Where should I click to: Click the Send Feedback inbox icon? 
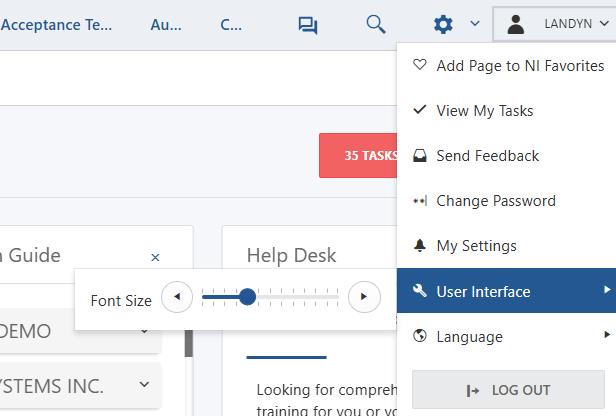pyautogui.click(x=420, y=156)
